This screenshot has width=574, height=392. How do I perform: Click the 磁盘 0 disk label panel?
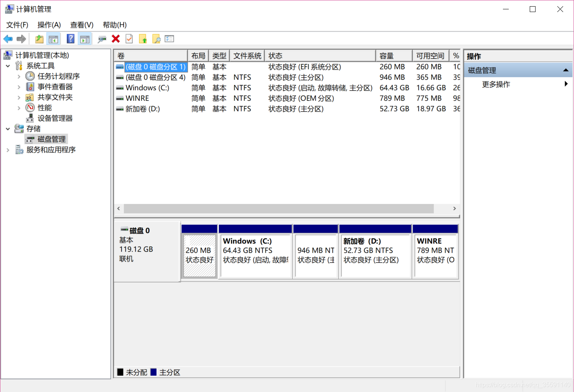coord(147,252)
